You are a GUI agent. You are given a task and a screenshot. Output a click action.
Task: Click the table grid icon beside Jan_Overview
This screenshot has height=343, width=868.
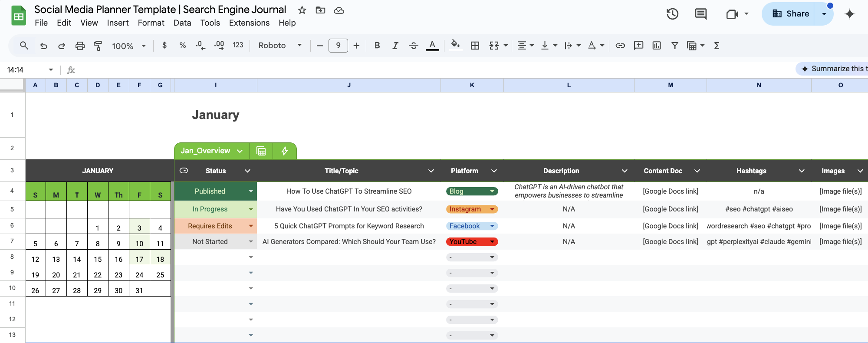[x=261, y=151]
